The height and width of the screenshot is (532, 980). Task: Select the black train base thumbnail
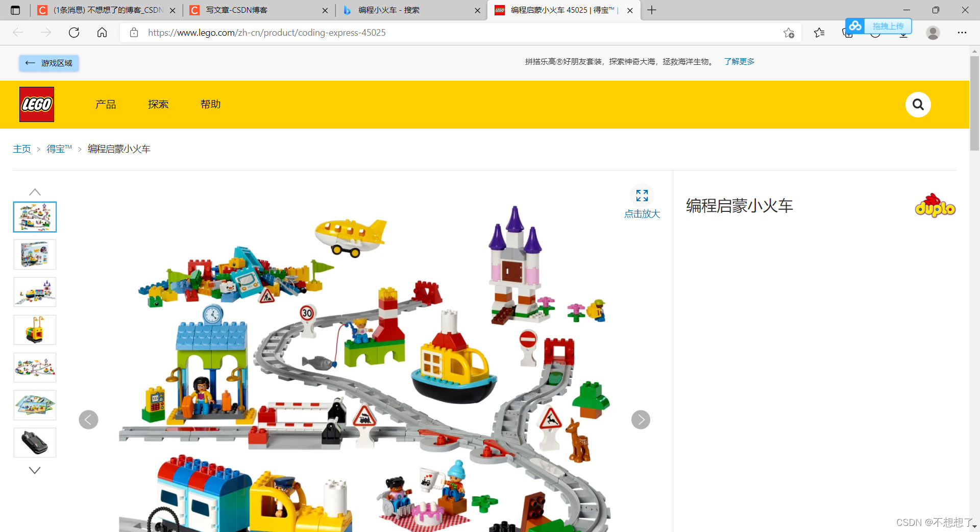(35, 443)
